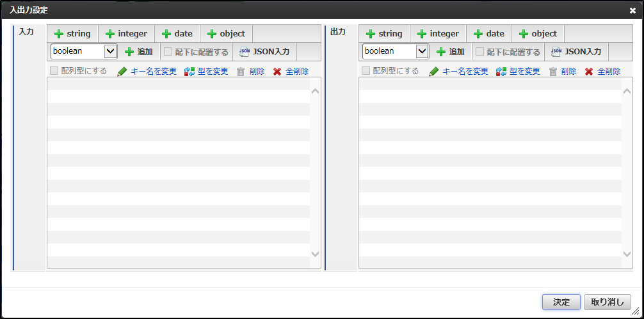This screenshot has width=644, height=319.
Task: Add an integer key in the 入力 panel
Action: tap(126, 34)
